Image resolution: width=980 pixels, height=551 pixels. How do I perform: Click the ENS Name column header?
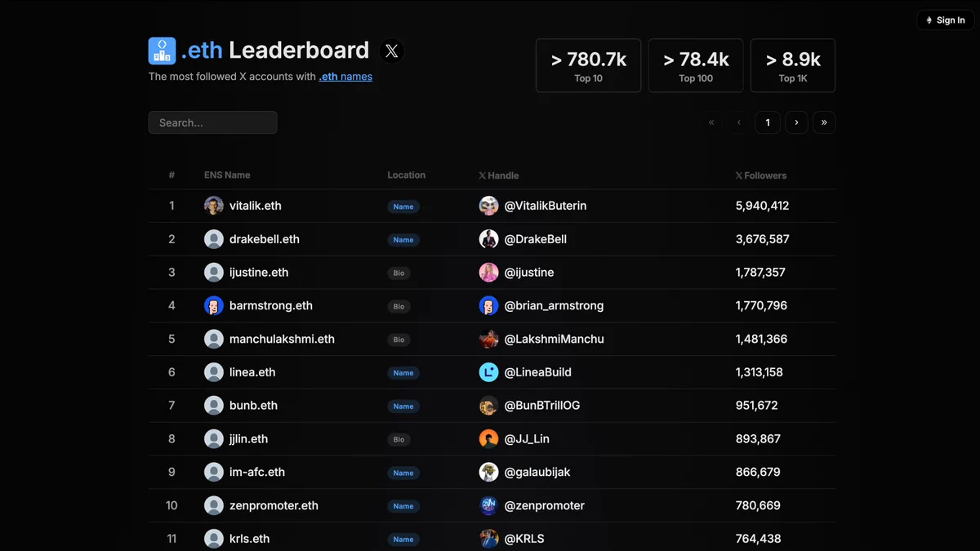click(227, 175)
